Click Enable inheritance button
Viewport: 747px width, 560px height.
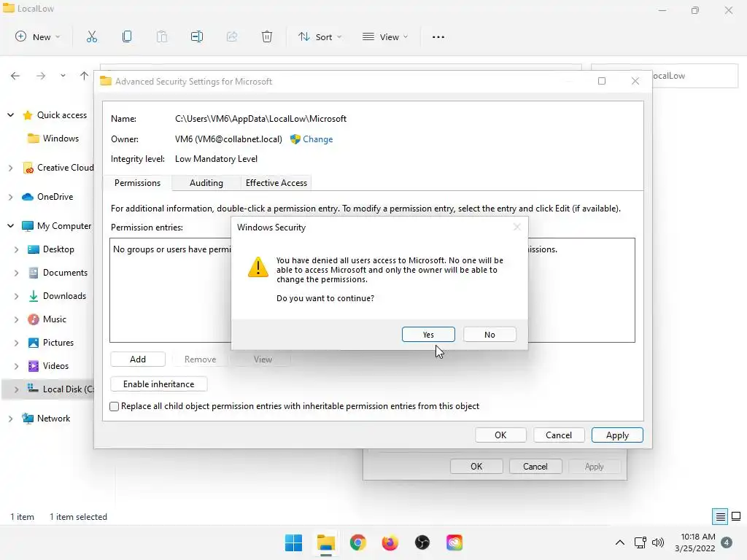158,384
